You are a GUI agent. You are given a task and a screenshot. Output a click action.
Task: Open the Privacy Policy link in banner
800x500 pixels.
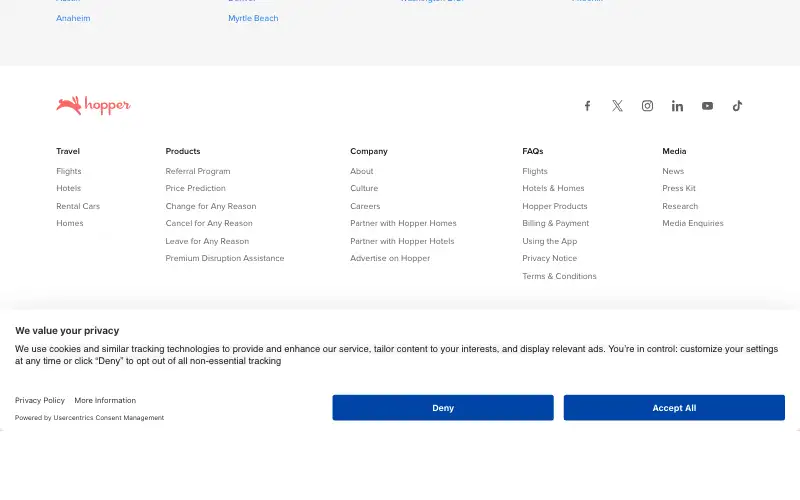tap(40, 401)
